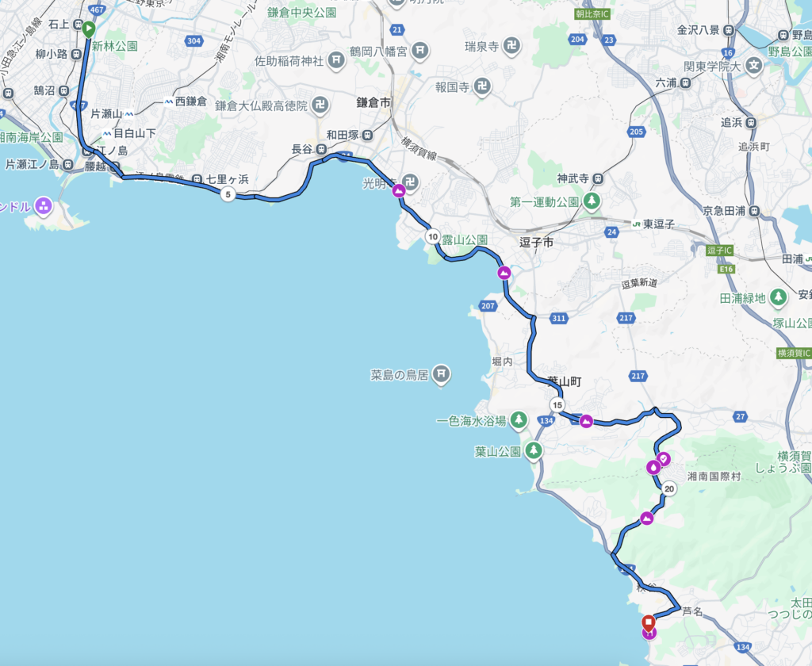This screenshot has height=666, width=812.
Task: Click the 報国寺 temple icon
Action: coord(483,86)
